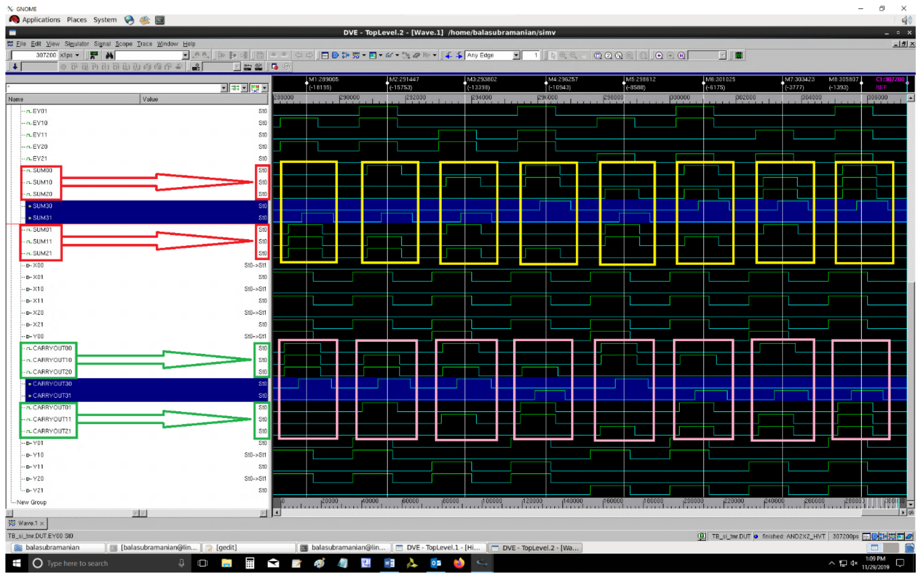The height and width of the screenshot is (580, 924).
Task: Click blue down arrow in second toolbar
Action: [15, 67]
